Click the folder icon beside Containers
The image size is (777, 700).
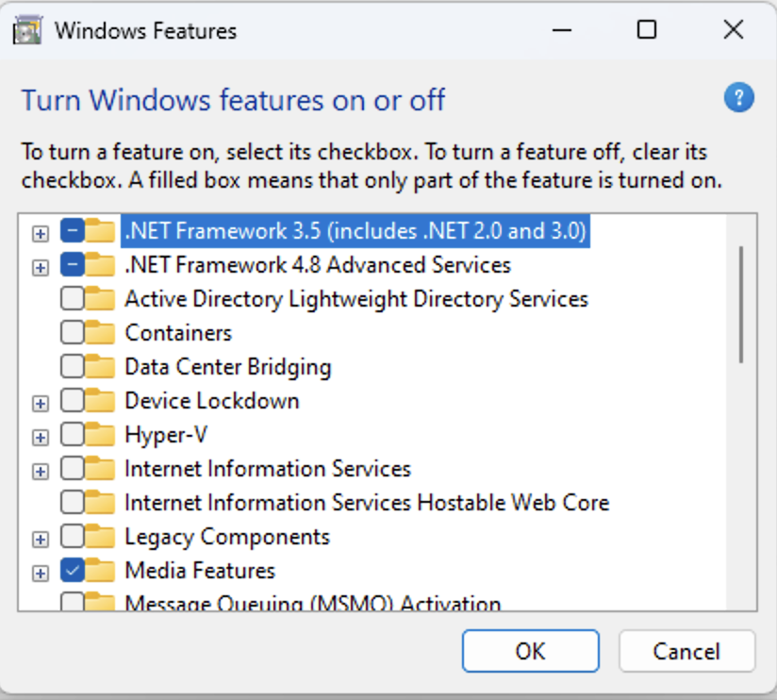click(100, 332)
